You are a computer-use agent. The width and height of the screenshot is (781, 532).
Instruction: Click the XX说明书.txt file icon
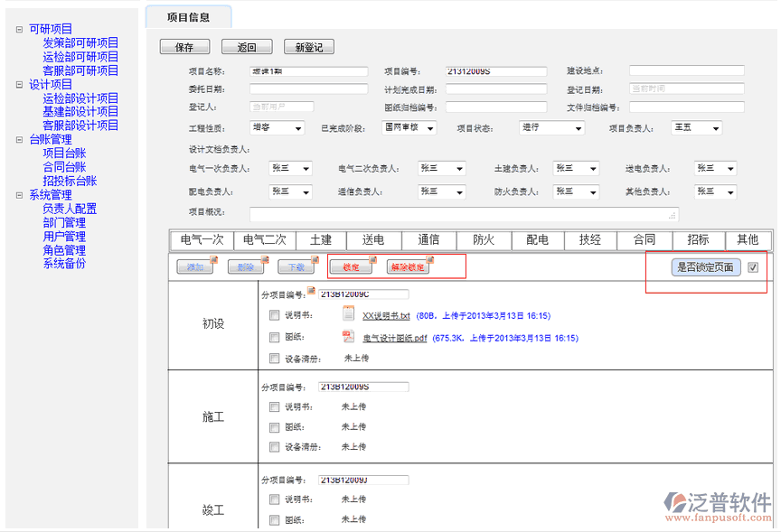tap(348, 314)
